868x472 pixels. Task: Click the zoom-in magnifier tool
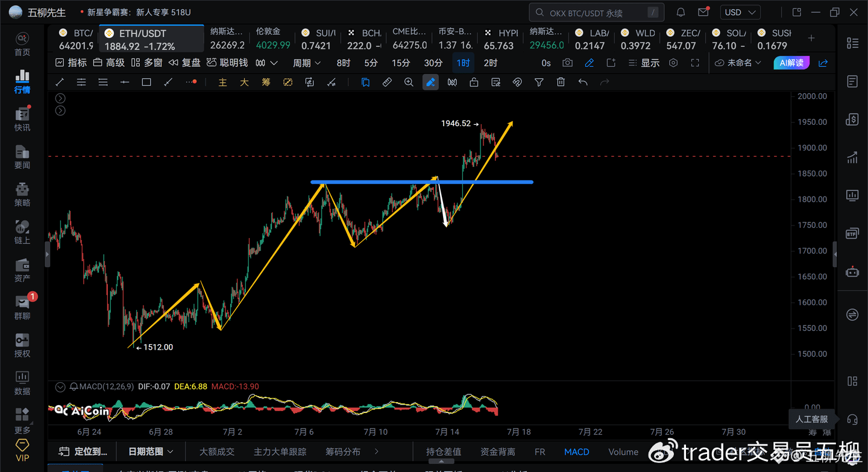click(409, 83)
